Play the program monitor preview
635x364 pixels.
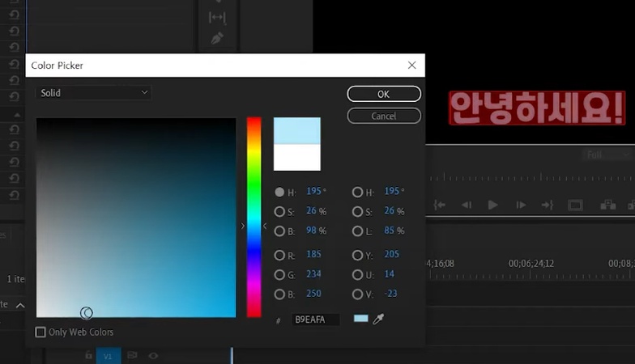click(x=492, y=205)
